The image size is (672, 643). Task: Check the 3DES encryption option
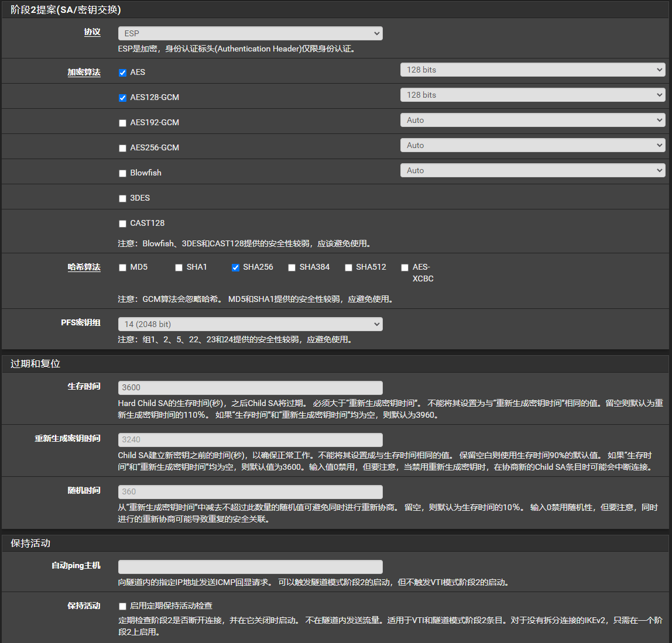[122, 198]
